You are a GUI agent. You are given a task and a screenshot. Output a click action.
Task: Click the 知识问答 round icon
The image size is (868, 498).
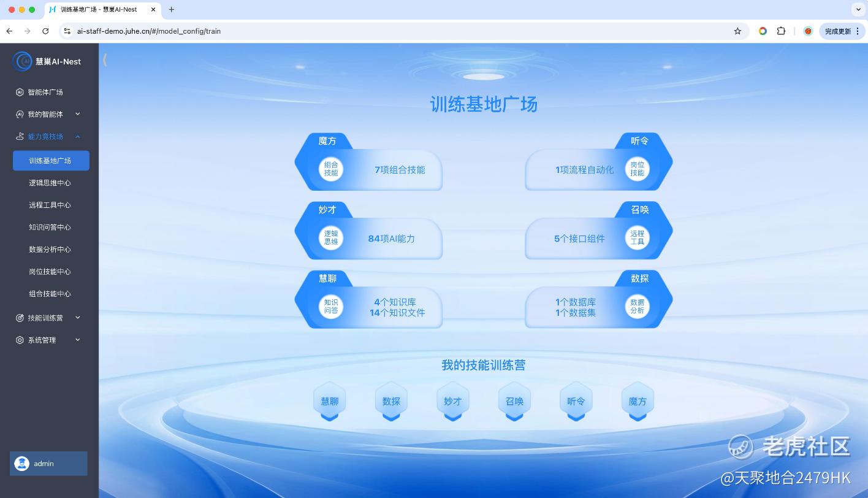(331, 307)
